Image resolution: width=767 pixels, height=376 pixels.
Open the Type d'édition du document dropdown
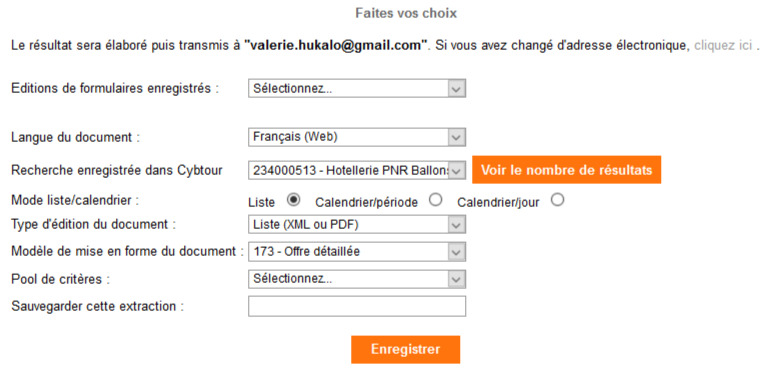coord(357,225)
